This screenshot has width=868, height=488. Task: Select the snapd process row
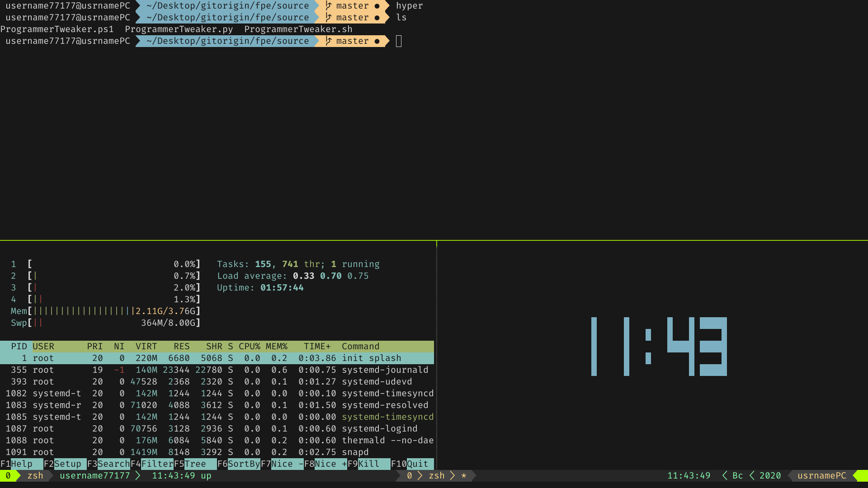click(217, 452)
